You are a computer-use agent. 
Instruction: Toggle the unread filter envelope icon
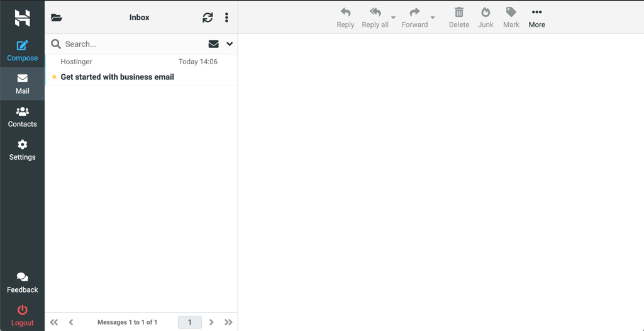pyautogui.click(x=214, y=44)
